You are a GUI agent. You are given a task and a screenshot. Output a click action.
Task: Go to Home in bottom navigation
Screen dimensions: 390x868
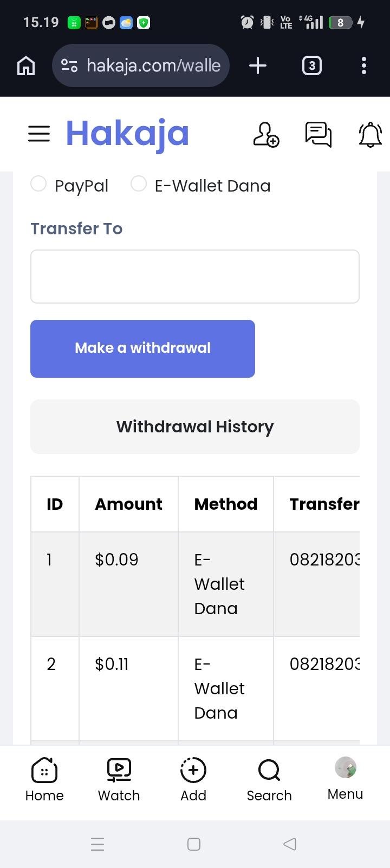(x=44, y=779)
